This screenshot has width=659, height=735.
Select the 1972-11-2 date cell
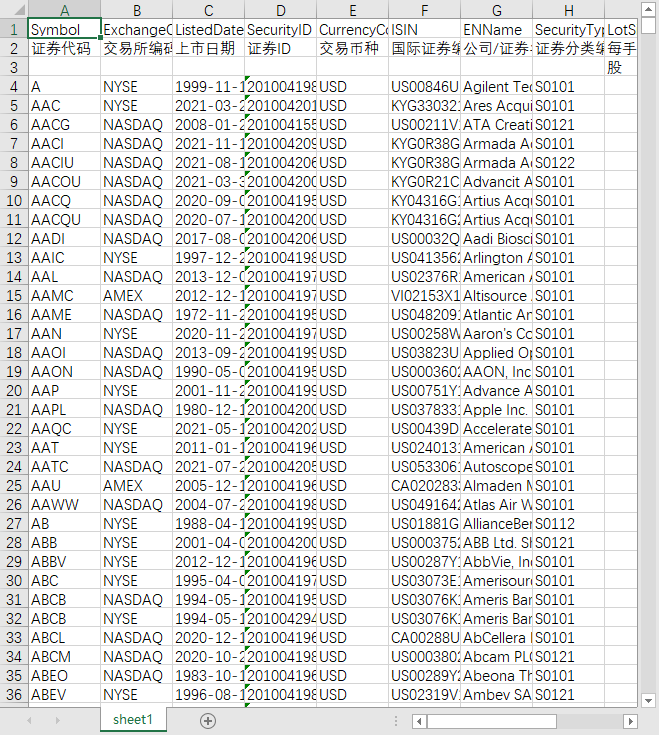(209, 315)
